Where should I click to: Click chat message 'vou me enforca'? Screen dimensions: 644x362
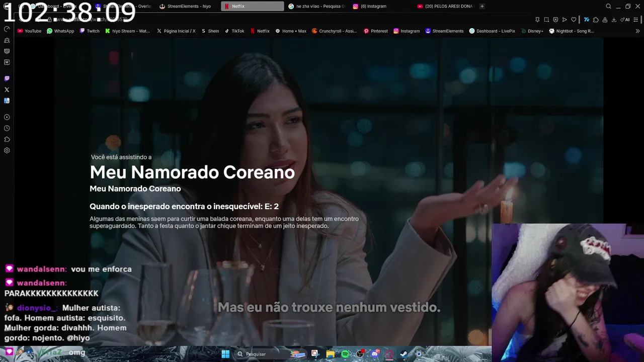[x=101, y=269]
